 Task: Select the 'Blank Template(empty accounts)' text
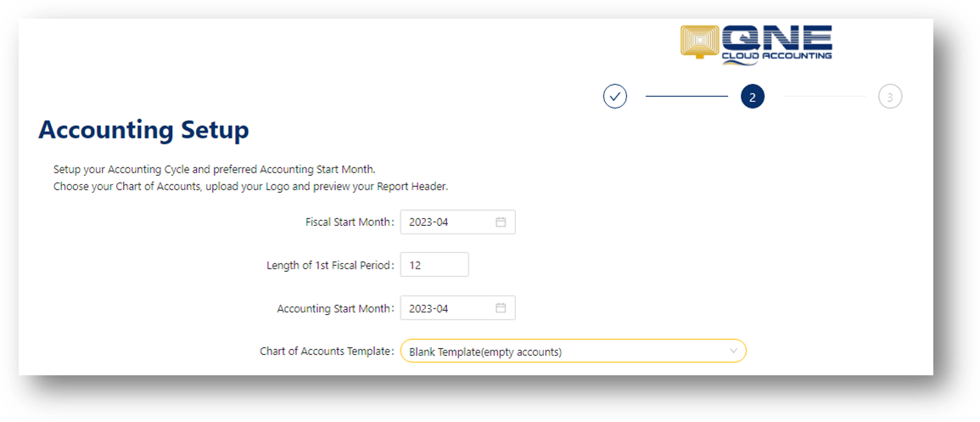(485, 352)
